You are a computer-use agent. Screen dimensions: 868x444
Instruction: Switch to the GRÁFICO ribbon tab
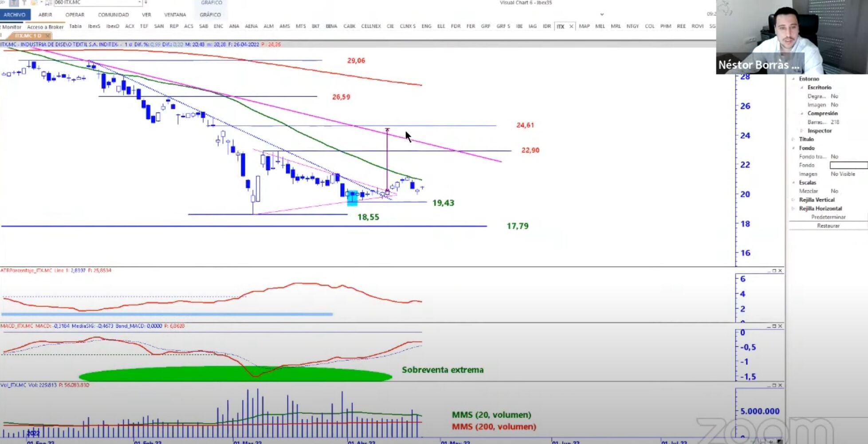(x=210, y=15)
